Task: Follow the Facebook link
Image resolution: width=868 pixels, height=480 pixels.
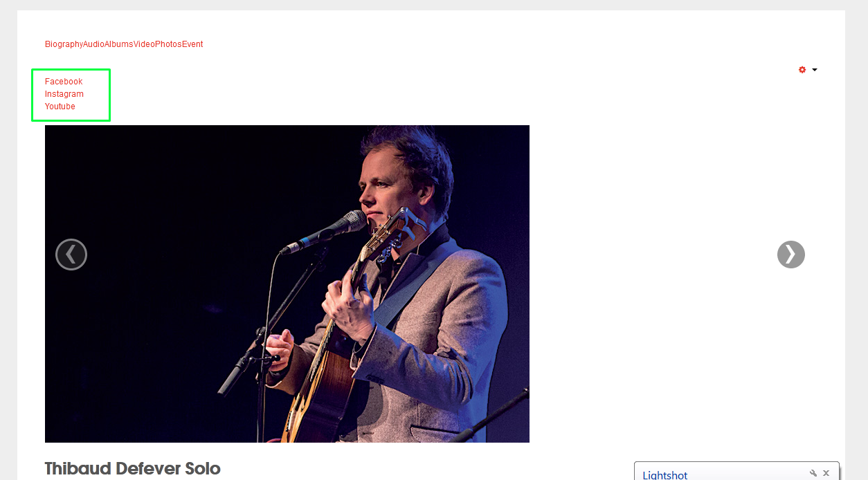Action: pos(64,82)
